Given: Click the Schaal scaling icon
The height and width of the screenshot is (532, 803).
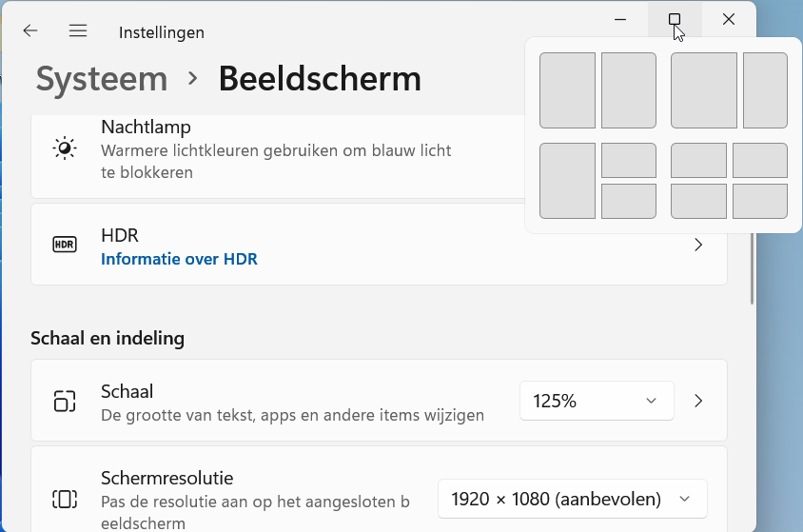Looking at the screenshot, I should [x=65, y=401].
